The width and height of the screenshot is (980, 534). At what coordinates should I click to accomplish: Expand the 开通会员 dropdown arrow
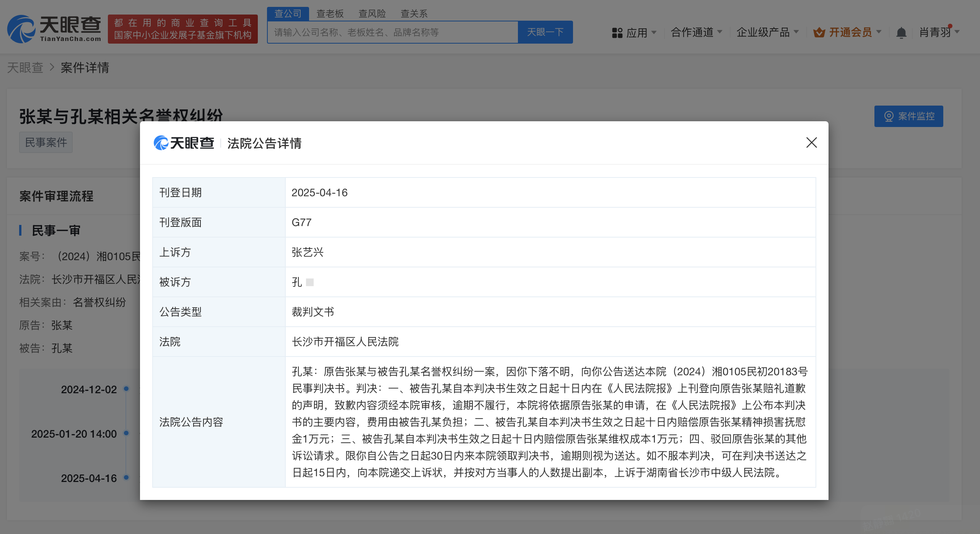click(879, 32)
